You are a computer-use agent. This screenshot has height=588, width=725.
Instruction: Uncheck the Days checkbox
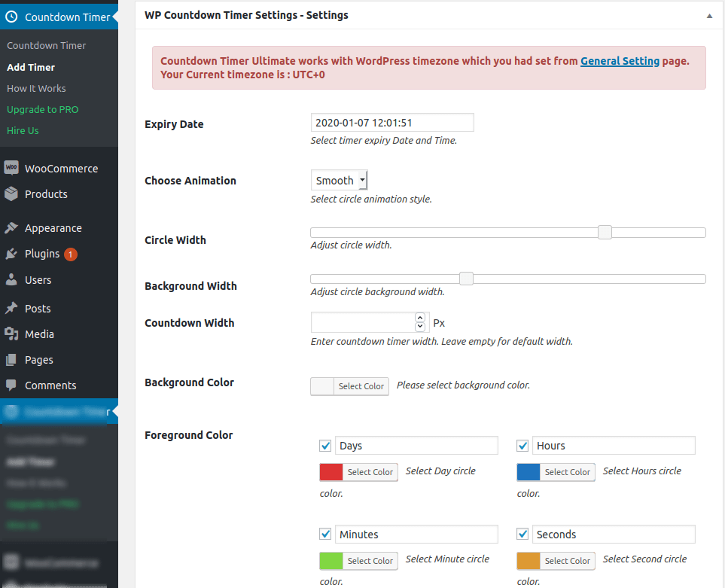tap(325, 445)
